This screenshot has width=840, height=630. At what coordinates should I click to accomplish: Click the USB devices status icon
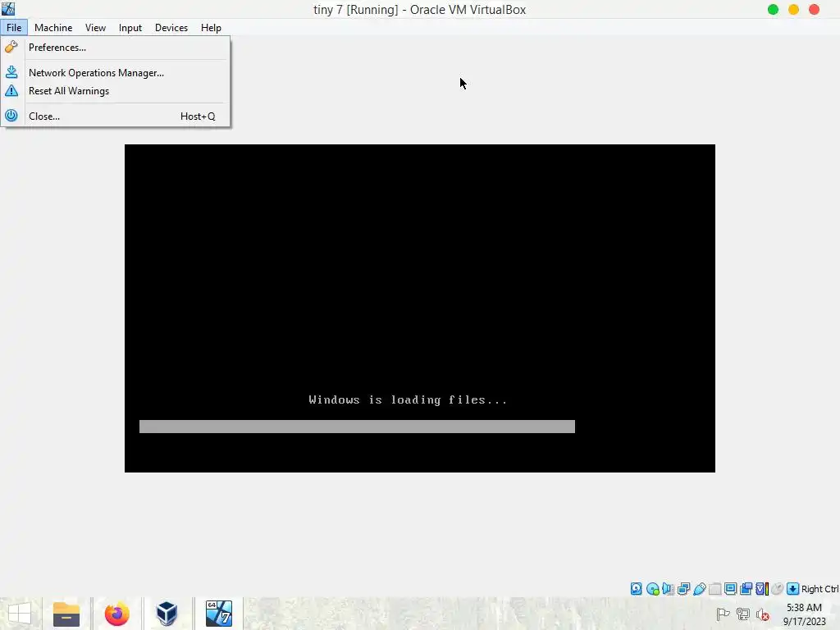tap(699, 589)
